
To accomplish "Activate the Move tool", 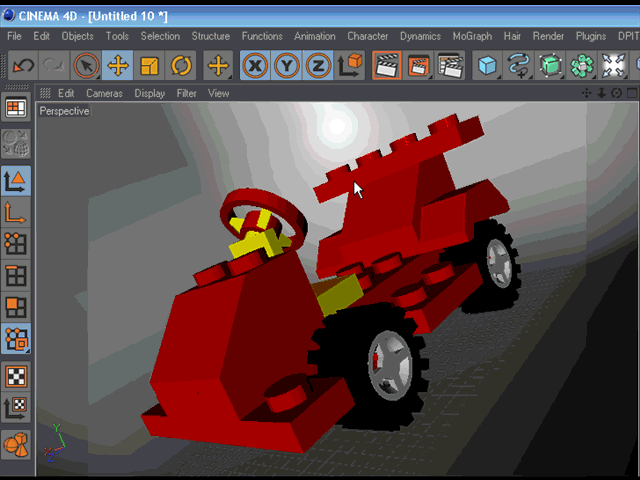I will (118, 65).
